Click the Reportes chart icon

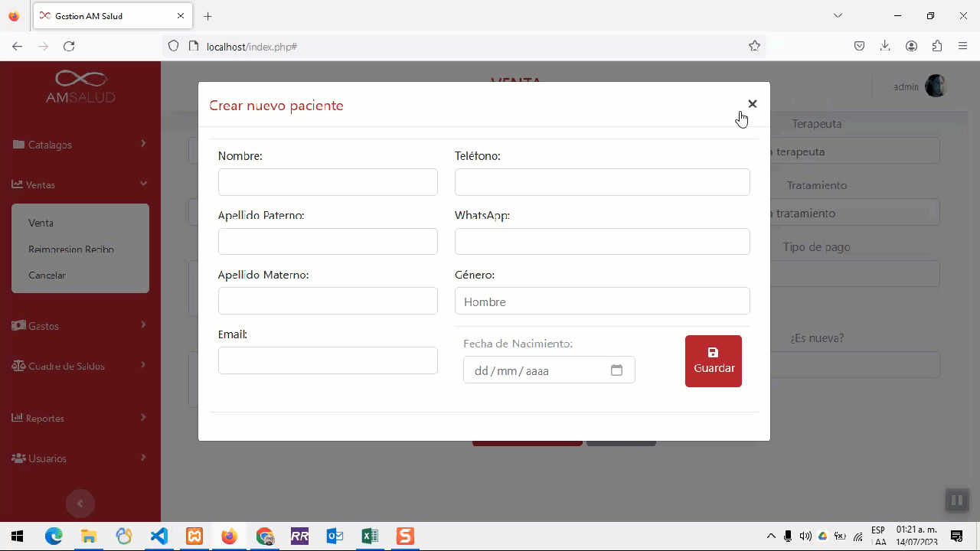click(x=17, y=418)
